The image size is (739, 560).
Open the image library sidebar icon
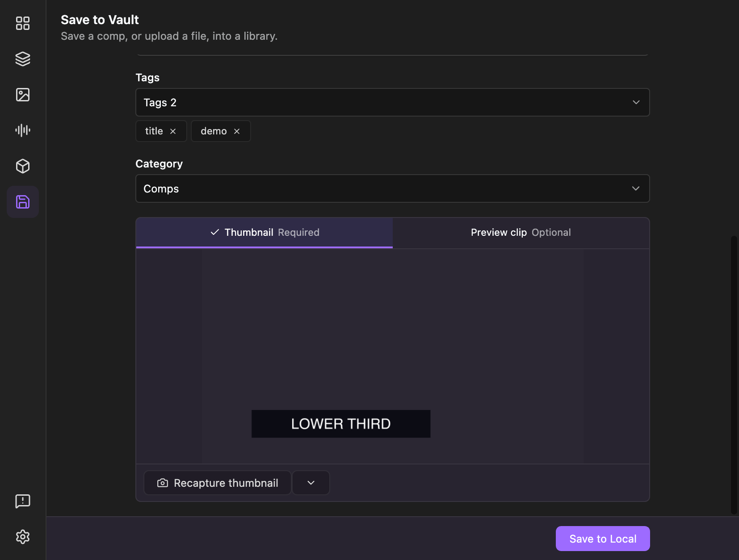23,95
